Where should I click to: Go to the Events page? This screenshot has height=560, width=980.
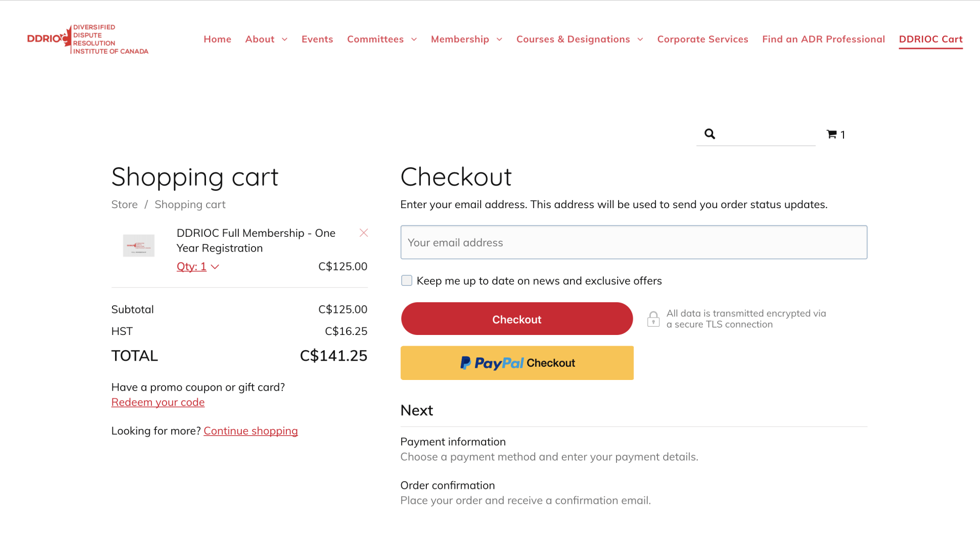click(317, 39)
